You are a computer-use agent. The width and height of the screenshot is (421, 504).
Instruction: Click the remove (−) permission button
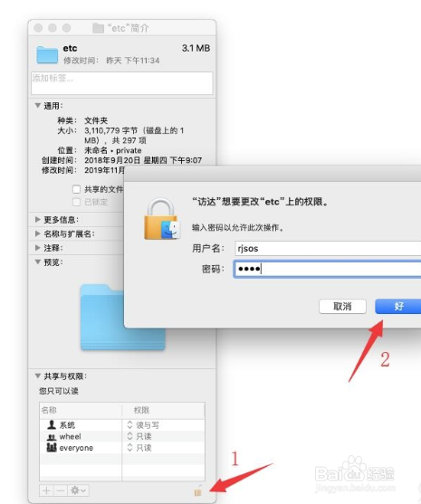click(x=61, y=490)
